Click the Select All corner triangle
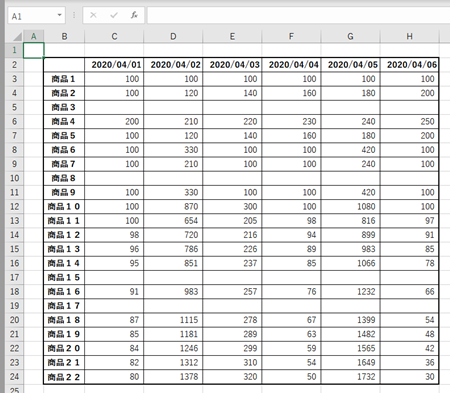Screen dimensions: 450x393 pyautogui.click(x=17, y=36)
